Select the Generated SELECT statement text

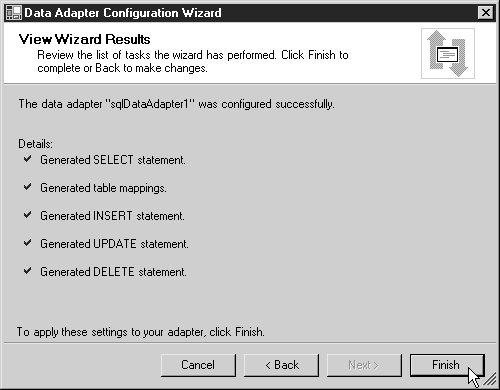(113, 160)
